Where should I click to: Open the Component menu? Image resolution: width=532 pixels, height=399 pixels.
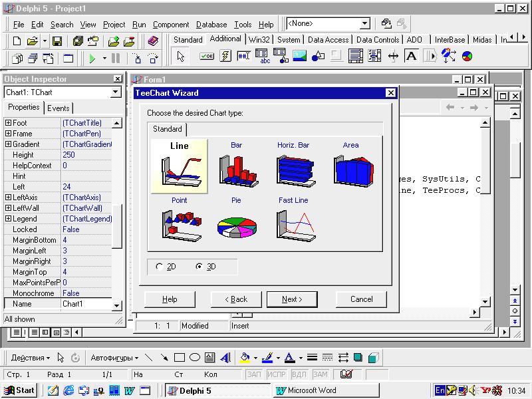[x=171, y=25]
